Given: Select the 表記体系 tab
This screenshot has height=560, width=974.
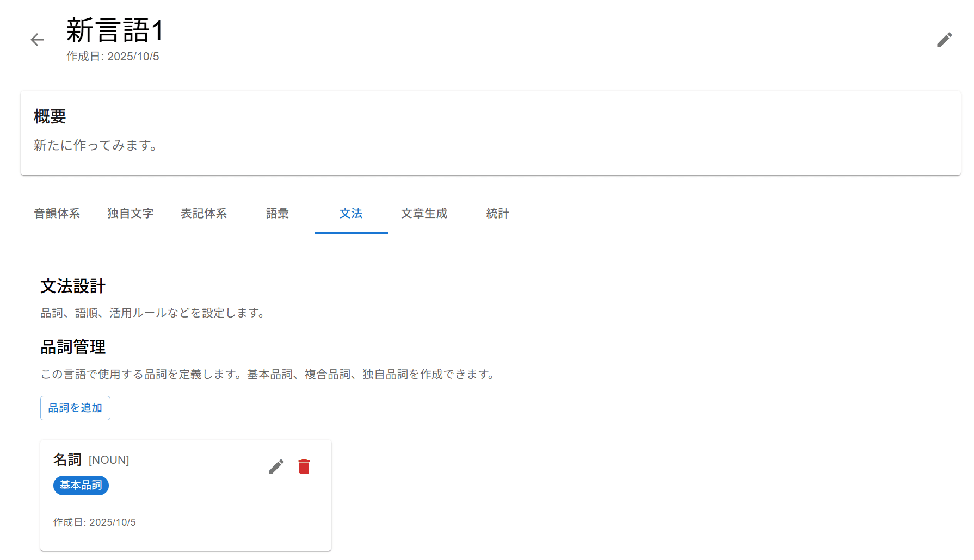Looking at the screenshot, I should tap(204, 214).
